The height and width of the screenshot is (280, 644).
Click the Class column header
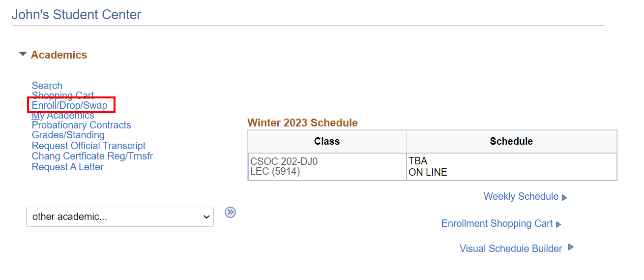point(327,141)
